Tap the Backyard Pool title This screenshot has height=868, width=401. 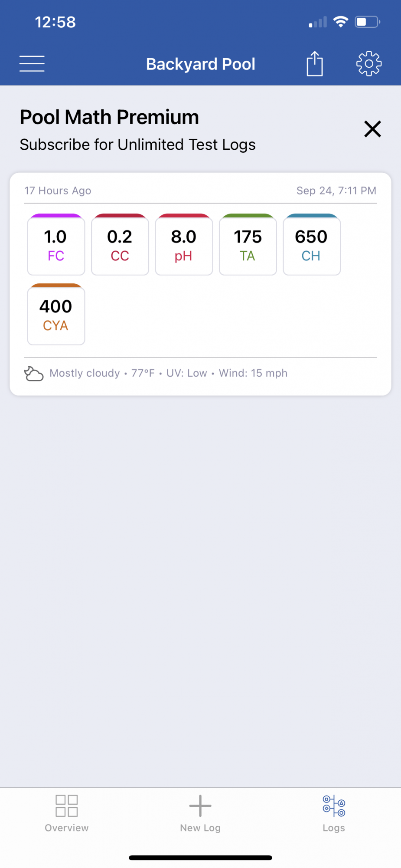(x=201, y=64)
